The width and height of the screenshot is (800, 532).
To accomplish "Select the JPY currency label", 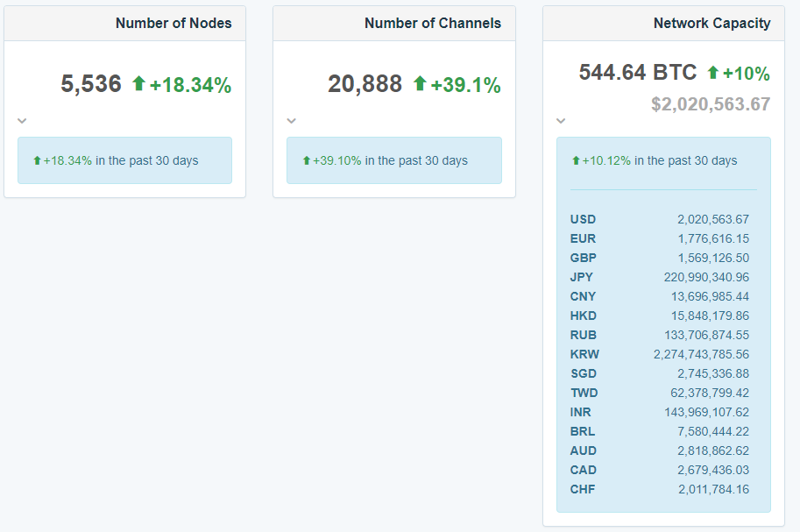I will [x=582, y=278].
